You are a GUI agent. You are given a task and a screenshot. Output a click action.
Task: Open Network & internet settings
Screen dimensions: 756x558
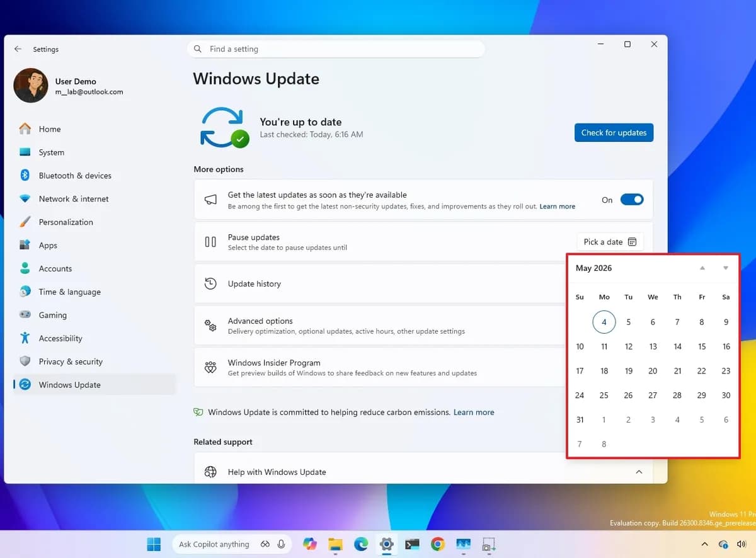(94, 199)
